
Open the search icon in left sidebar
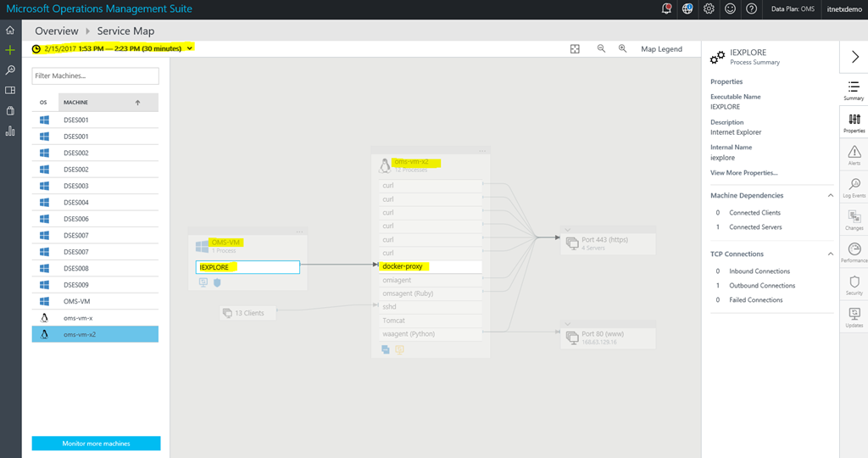(10, 70)
